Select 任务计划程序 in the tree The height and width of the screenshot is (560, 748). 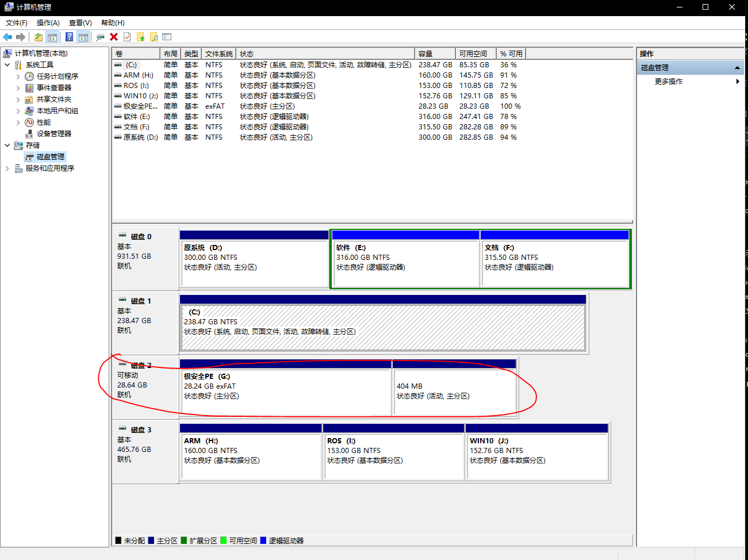click(57, 76)
